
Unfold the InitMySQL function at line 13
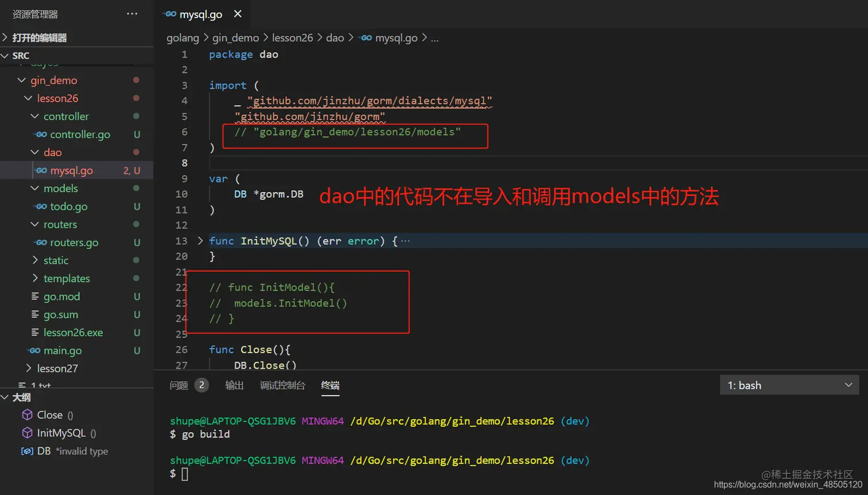[200, 241]
